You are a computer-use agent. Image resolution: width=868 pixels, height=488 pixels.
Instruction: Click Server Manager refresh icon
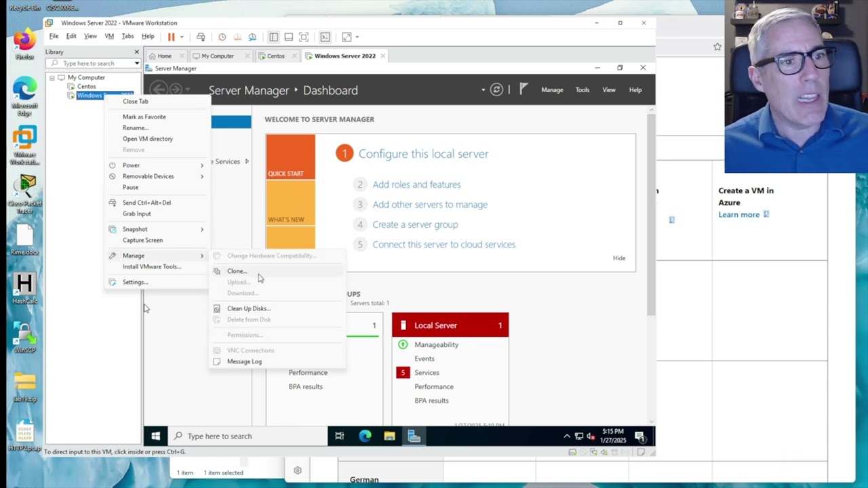[x=496, y=89]
